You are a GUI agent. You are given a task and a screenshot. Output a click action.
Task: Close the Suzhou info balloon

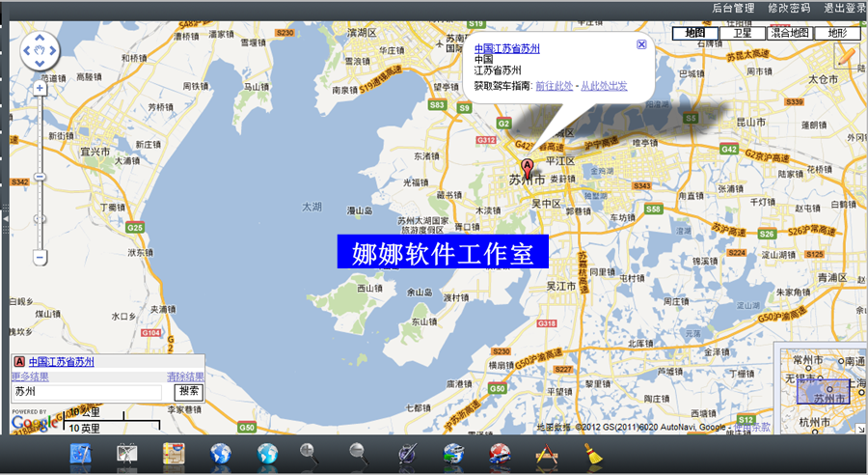(x=641, y=44)
